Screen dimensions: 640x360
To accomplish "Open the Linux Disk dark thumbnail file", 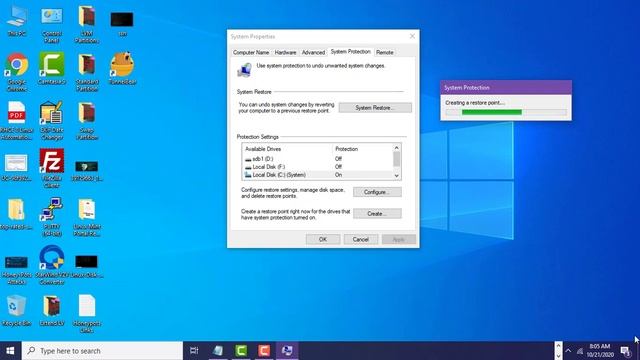I will [x=87, y=266].
